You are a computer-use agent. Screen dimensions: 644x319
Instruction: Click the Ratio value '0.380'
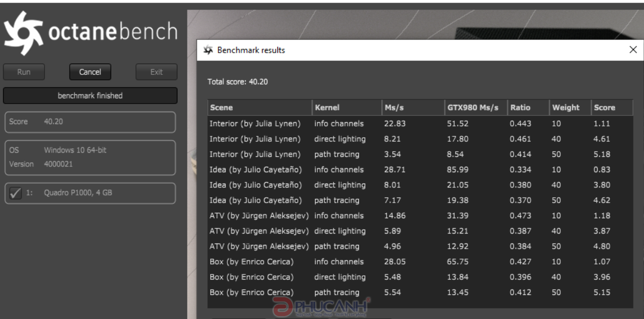coord(520,185)
